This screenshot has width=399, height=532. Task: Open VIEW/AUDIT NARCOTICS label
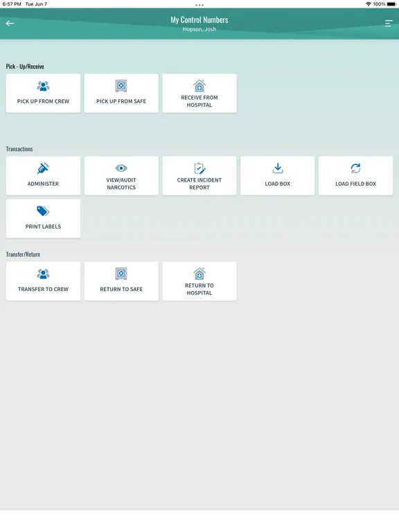click(x=121, y=184)
